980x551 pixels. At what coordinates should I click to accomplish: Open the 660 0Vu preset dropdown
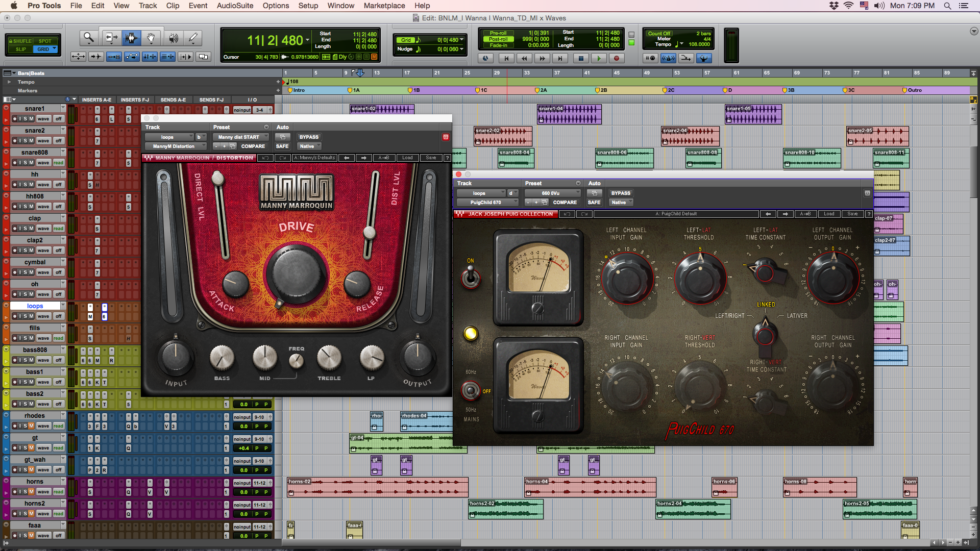pos(553,193)
